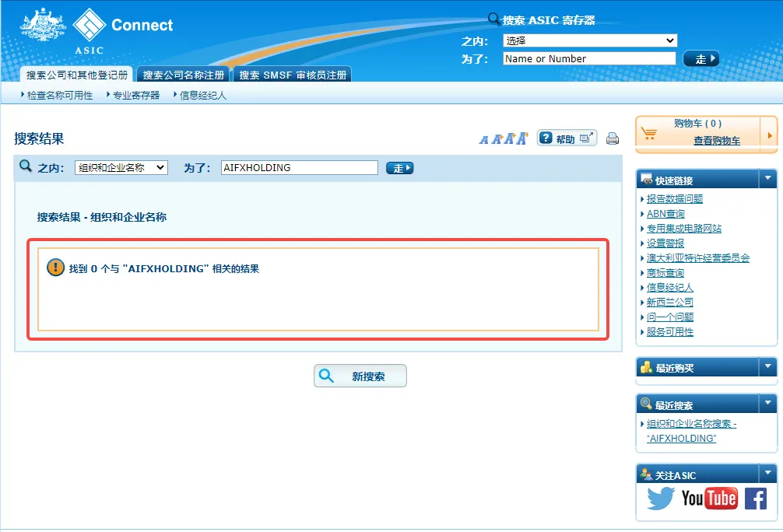Open ASIC YouTube icon
Screen dimensions: 783x532
pos(709,498)
